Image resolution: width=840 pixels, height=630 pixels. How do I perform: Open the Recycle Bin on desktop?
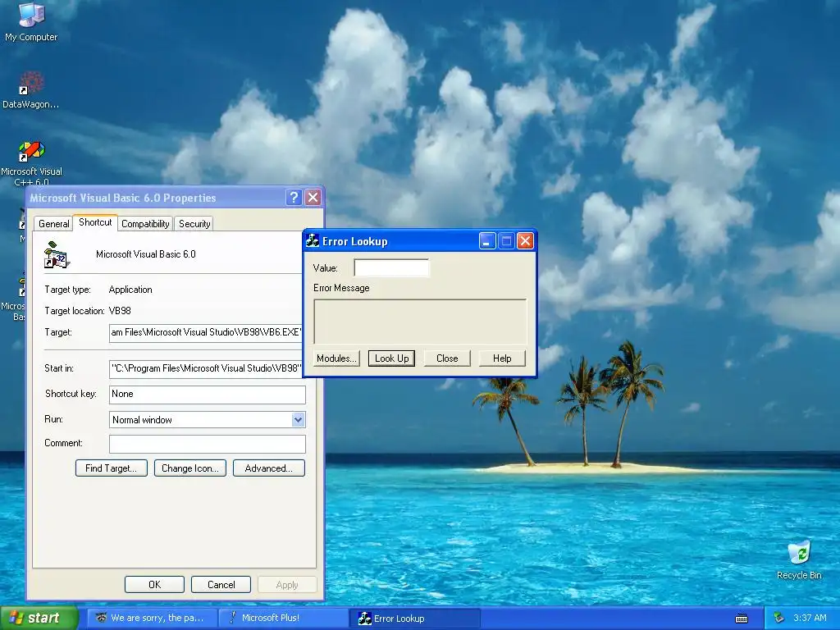point(799,559)
